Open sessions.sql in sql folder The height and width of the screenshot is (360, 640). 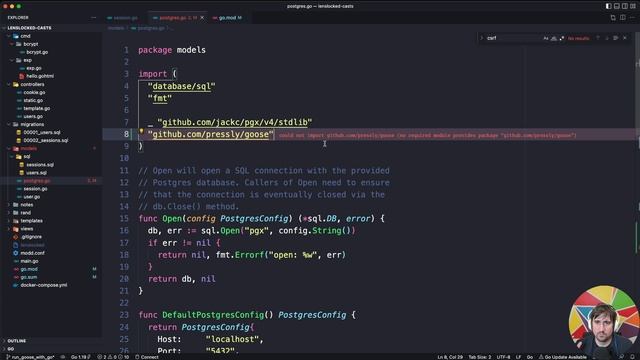pyautogui.click(x=40, y=164)
